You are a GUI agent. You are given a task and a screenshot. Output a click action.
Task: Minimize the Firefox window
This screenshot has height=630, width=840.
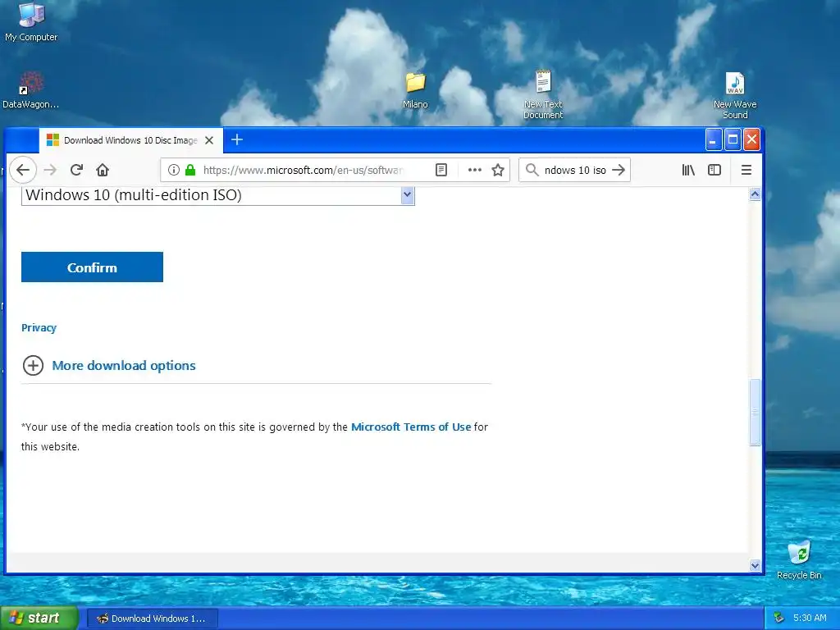tap(713, 139)
